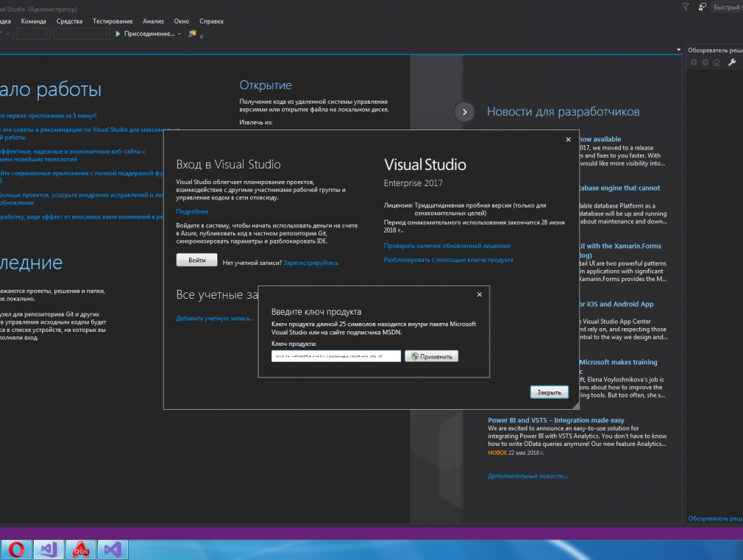
Task: Open the Xamarin.Forms news headline
Action: click(x=620, y=246)
